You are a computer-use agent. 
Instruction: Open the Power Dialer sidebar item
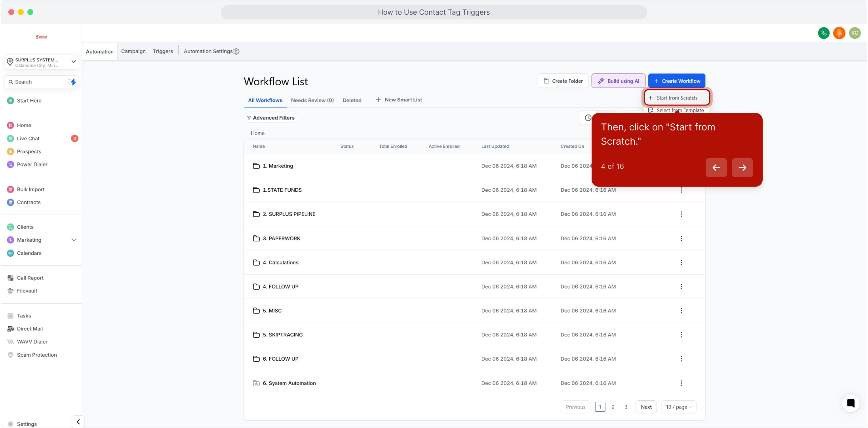click(x=32, y=164)
